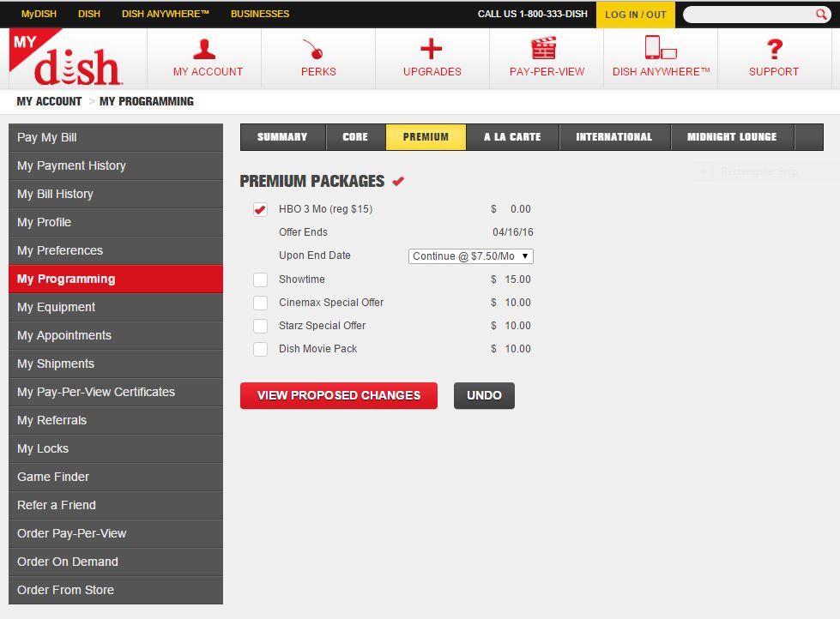Go to the Midnight Lounge tab
840x619 pixels.
pos(733,137)
